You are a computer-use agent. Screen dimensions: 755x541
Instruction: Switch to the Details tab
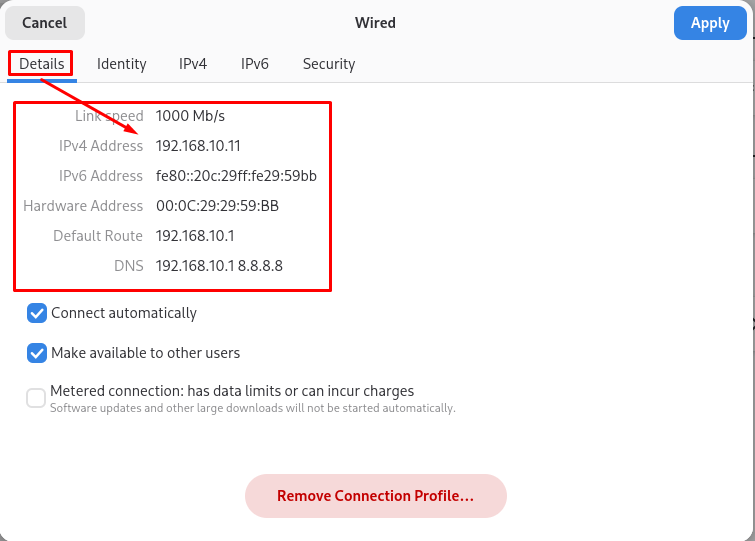42,64
